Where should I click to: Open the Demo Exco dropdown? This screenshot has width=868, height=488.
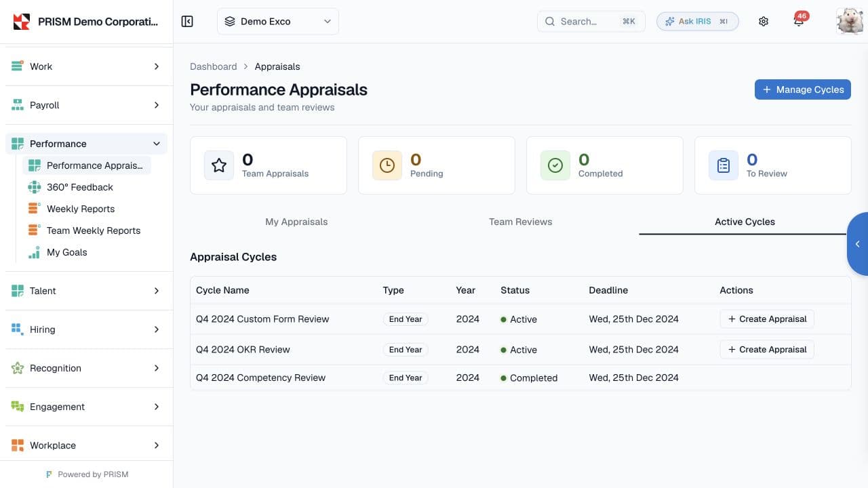click(x=278, y=22)
